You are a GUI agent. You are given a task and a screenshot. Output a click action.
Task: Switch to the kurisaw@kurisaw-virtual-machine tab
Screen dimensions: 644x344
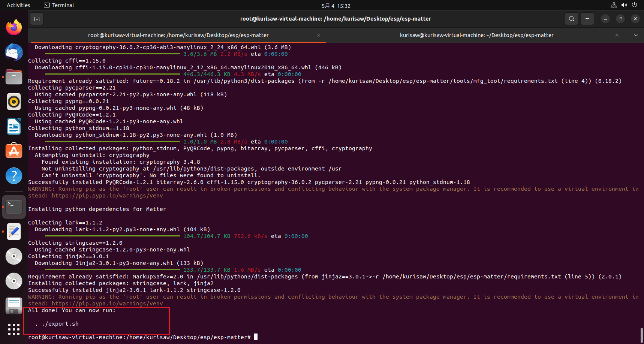pyautogui.click(x=476, y=35)
